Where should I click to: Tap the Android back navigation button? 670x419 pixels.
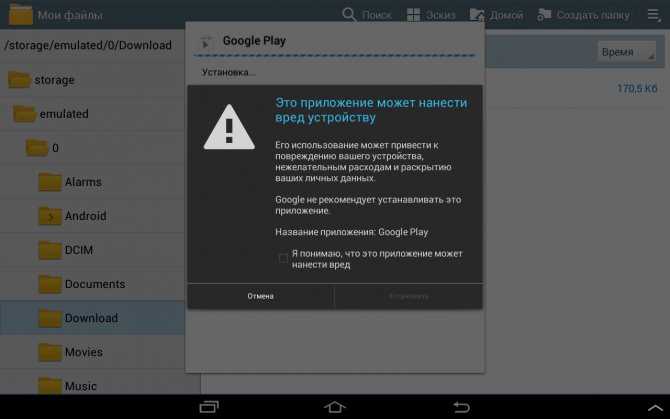tap(461, 407)
